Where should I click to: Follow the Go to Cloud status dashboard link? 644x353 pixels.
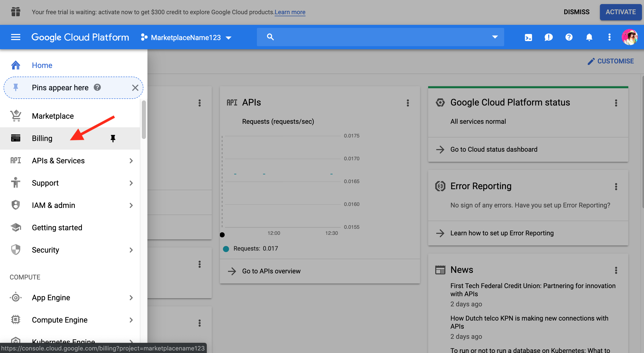494,149
